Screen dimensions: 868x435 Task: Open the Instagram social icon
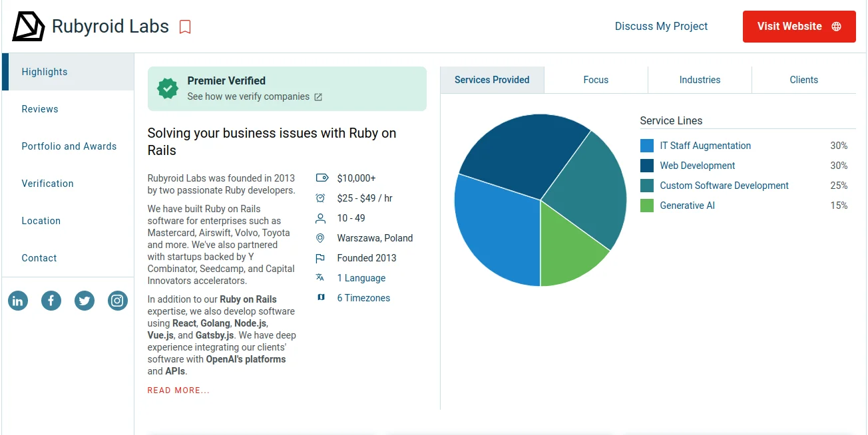(118, 301)
